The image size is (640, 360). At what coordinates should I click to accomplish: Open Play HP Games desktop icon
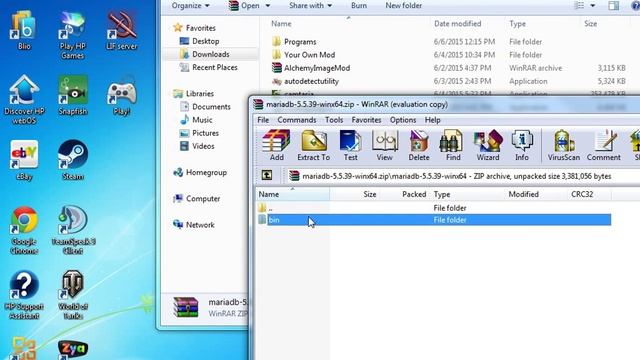pyautogui.click(x=72, y=35)
